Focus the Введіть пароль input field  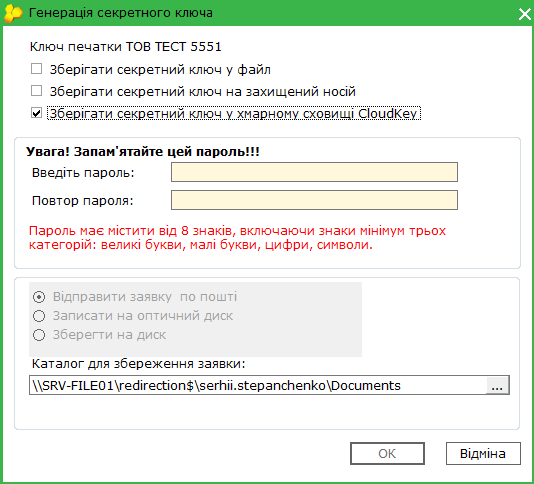pos(314,172)
